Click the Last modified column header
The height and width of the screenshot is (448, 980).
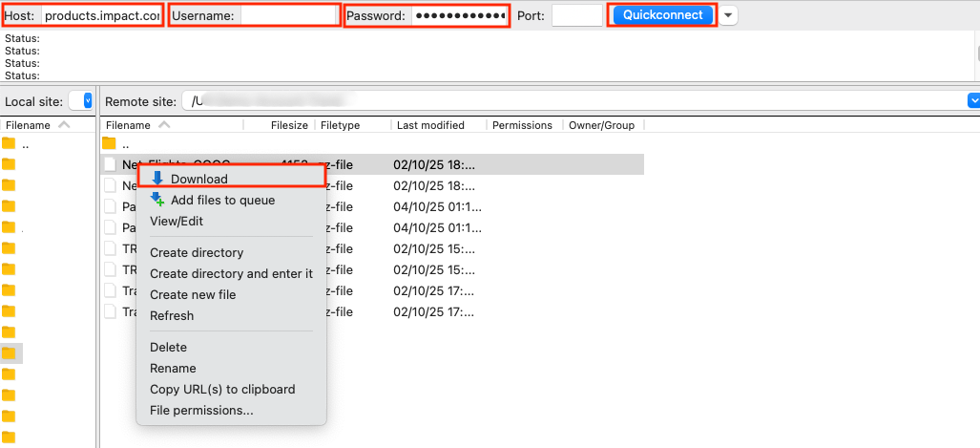tap(430, 125)
